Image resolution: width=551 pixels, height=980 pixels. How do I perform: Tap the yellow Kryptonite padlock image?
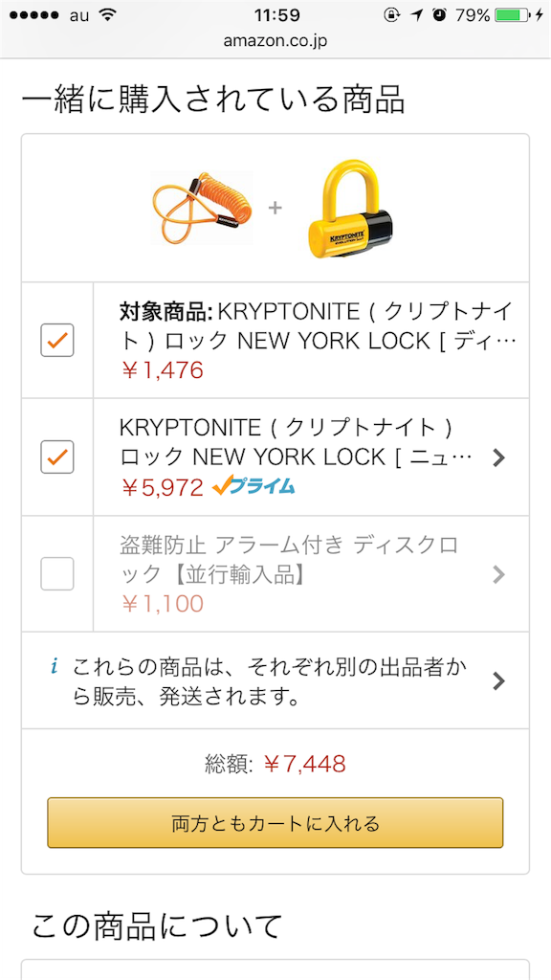350,208
